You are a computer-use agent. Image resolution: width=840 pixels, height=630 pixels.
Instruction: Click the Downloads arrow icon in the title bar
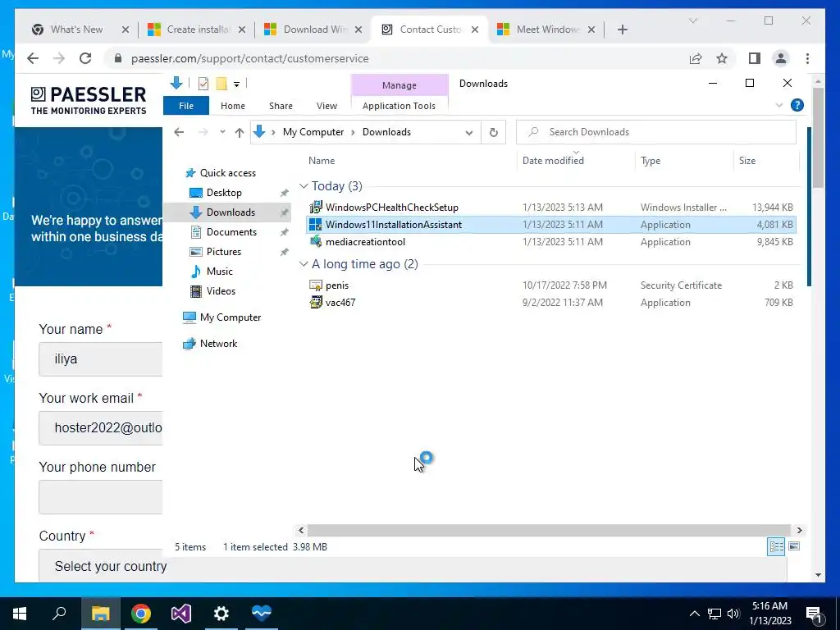tap(176, 83)
